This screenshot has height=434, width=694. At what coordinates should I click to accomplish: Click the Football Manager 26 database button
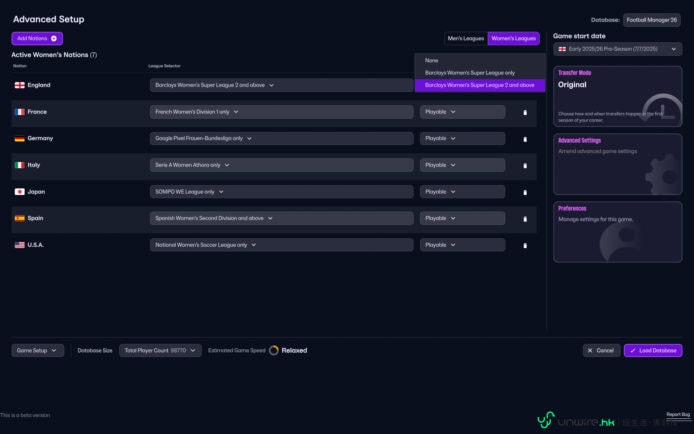point(652,20)
